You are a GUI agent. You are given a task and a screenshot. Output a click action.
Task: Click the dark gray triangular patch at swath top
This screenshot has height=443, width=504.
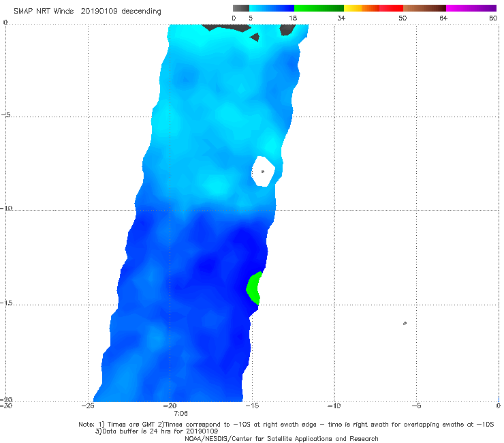255,37
